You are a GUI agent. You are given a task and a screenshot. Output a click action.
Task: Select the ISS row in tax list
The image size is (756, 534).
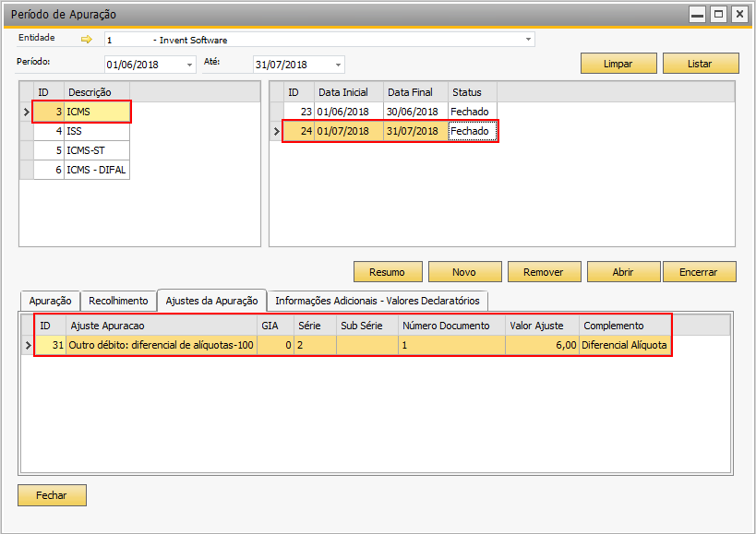81,131
